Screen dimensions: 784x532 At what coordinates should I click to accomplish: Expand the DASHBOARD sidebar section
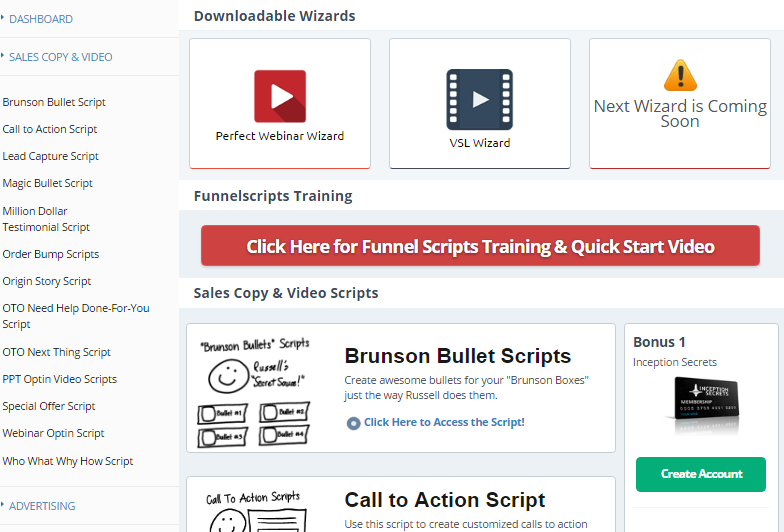(x=40, y=19)
